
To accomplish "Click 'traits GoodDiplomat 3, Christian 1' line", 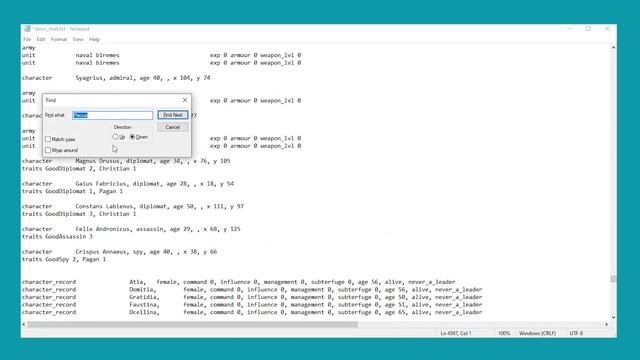I will [79, 214].
